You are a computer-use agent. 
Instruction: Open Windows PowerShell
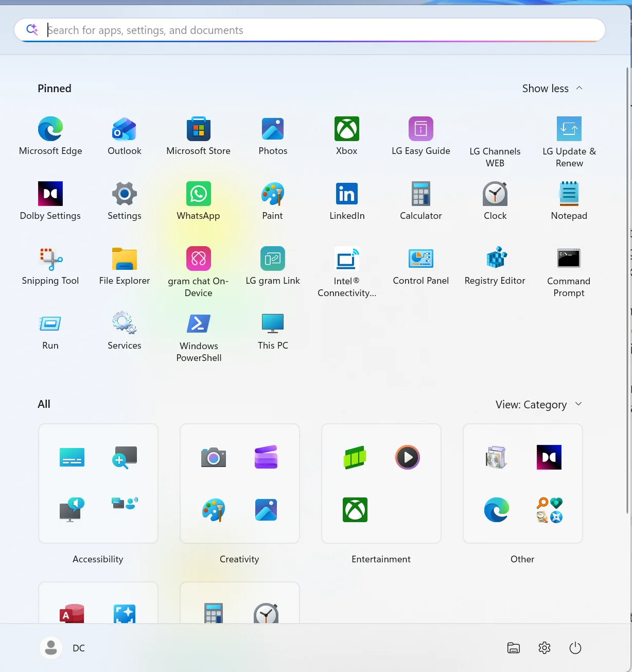199,338
